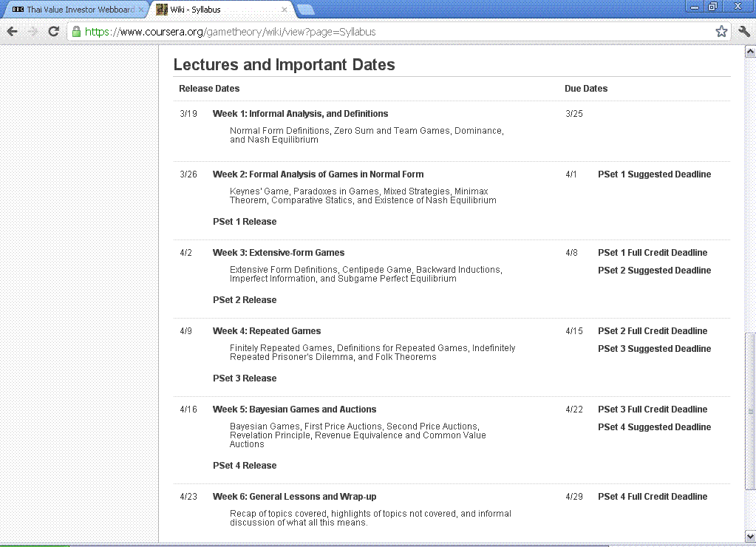Click PSet 1 Release text

click(245, 222)
